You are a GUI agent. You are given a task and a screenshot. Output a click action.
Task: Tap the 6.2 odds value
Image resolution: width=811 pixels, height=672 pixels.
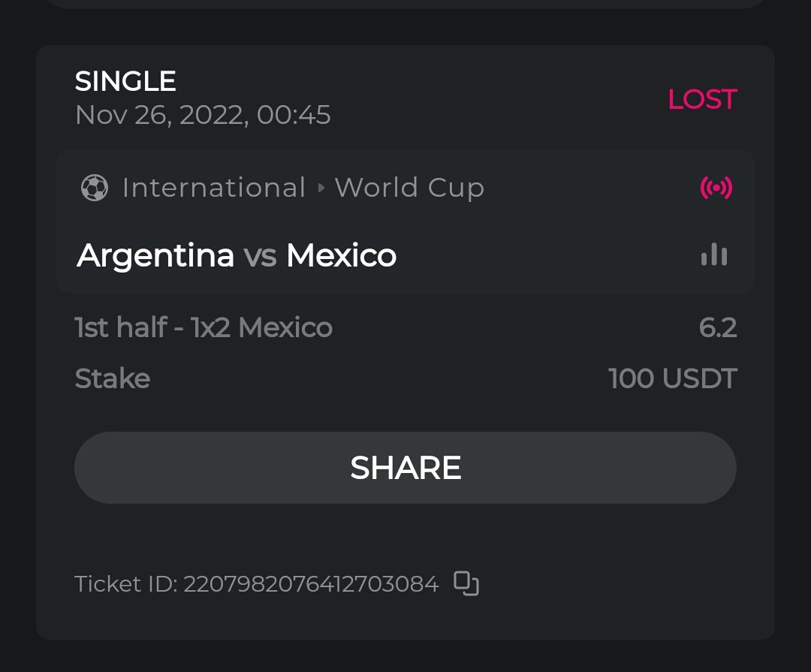click(718, 327)
